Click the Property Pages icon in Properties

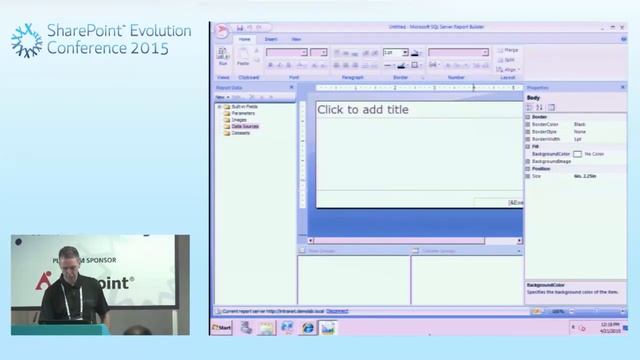click(551, 107)
